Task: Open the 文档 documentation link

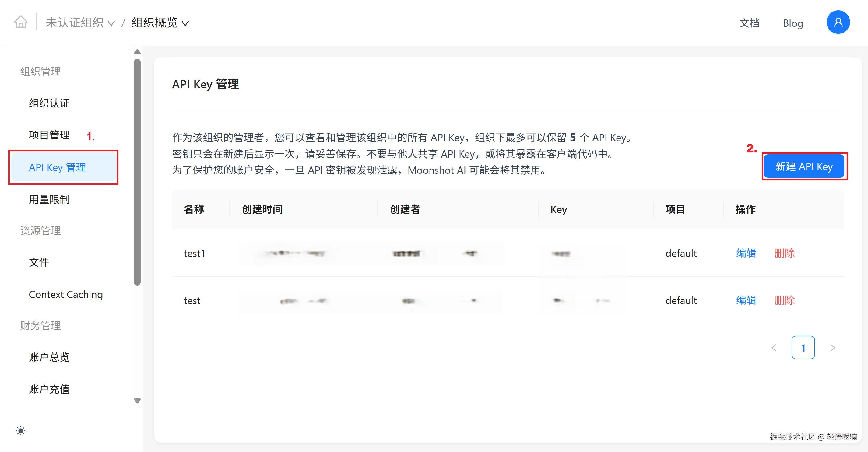Action: [749, 23]
